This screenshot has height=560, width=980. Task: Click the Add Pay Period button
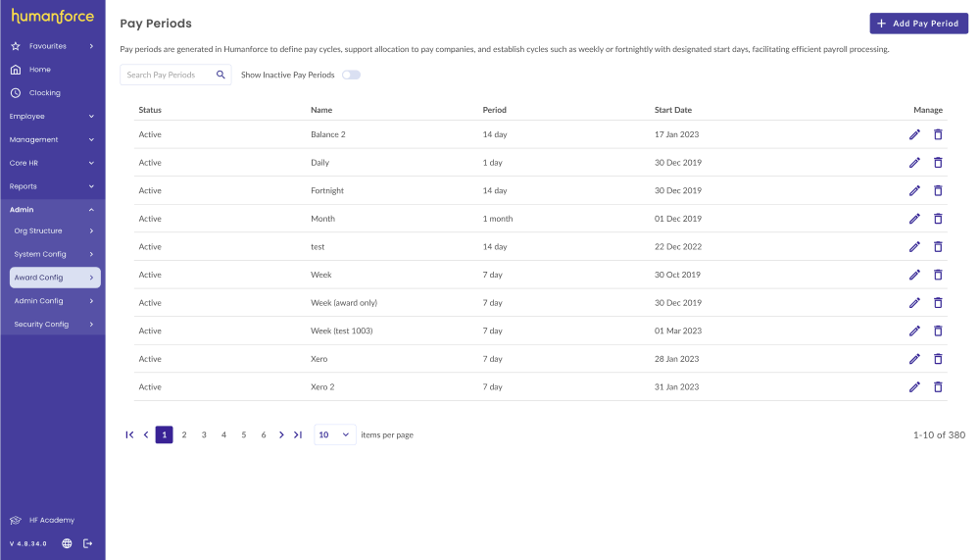click(918, 24)
